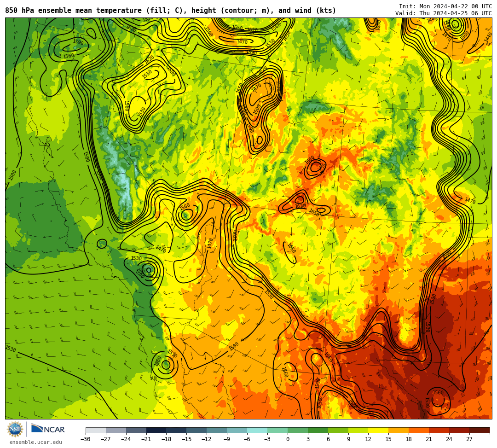
Task: Pick the -12 to -9 teal swatch
Action: (x=217, y=430)
